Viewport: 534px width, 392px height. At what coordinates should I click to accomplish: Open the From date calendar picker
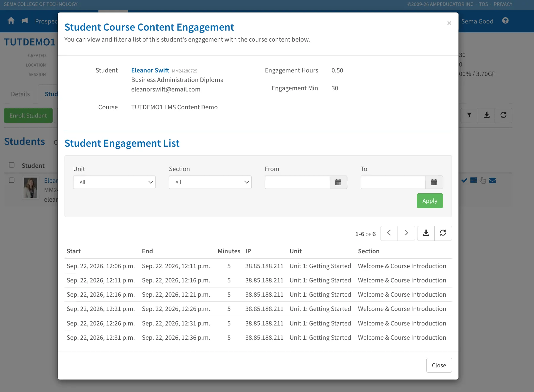pos(338,182)
